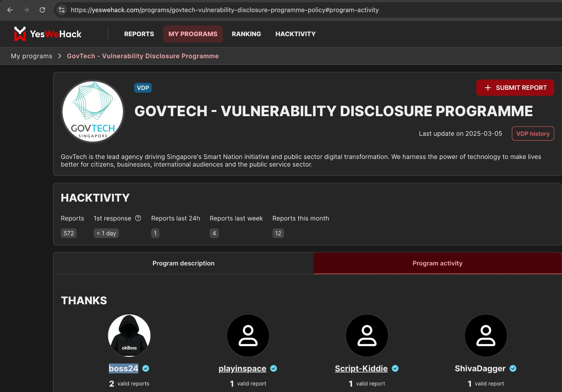Screen dimensions: 562x392
Task: Click the browser back arrow
Action: click(x=10, y=10)
